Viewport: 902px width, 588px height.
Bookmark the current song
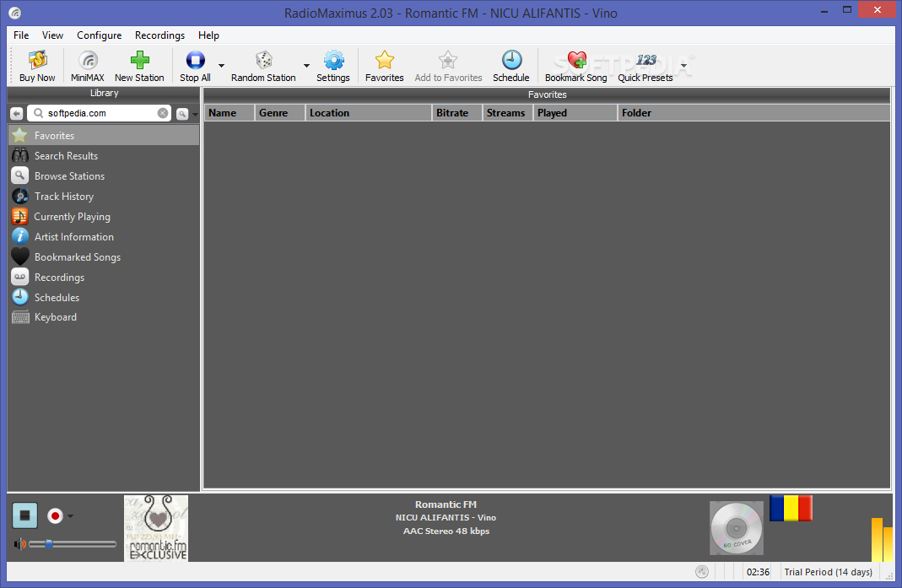click(575, 66)
